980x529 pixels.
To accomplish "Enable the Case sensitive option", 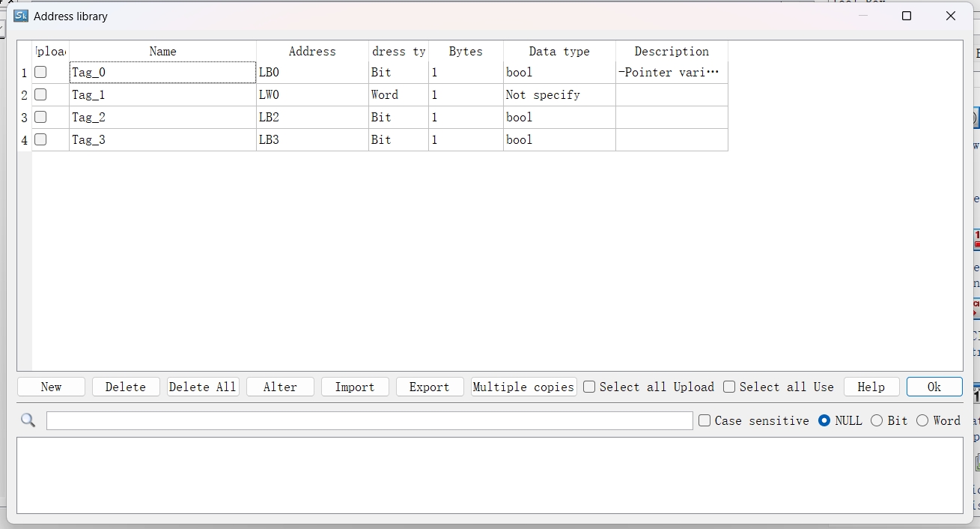I will click(704, 420).
